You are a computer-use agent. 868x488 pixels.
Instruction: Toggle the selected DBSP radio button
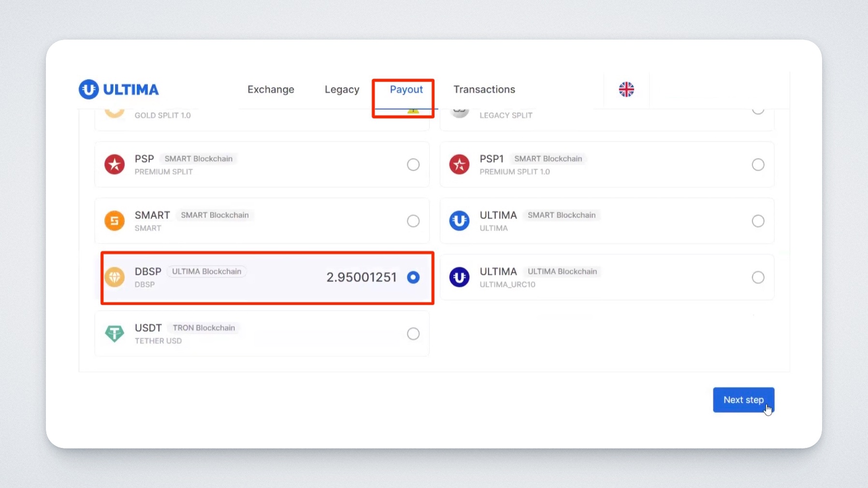click(413, 277)
